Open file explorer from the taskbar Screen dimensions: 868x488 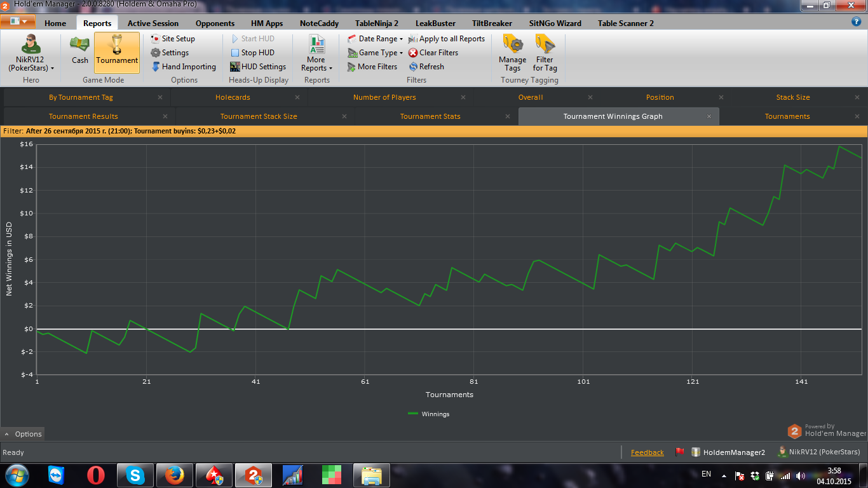(x=371, y=475)
